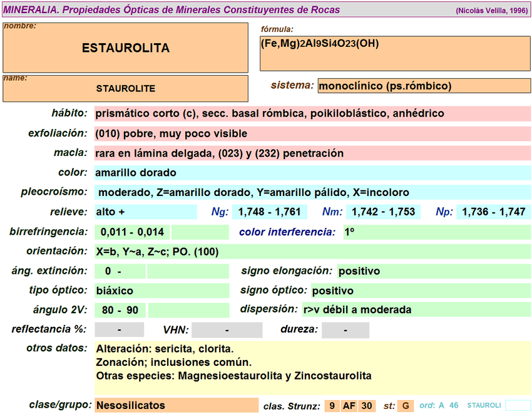The width and height of the screenshot is (532, 414).
Task: Select the color interferencia field
Action: pos(436,232)
